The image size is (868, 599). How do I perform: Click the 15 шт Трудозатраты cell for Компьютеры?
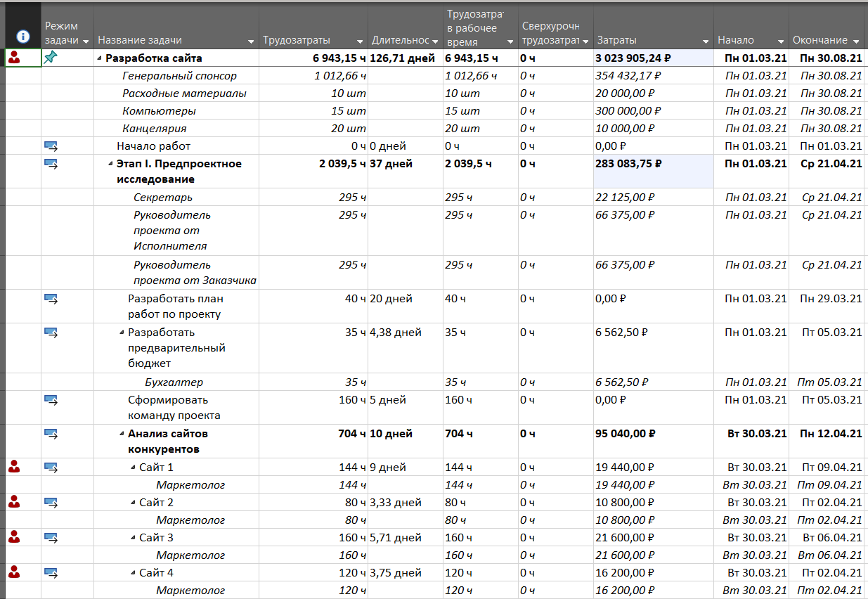coord(313,111)
